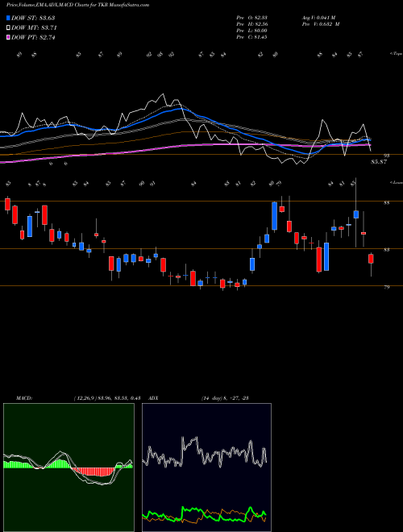Click the 85.87 value beside the EMA chart
The image size is (403, 532).
tap(379, 162)
